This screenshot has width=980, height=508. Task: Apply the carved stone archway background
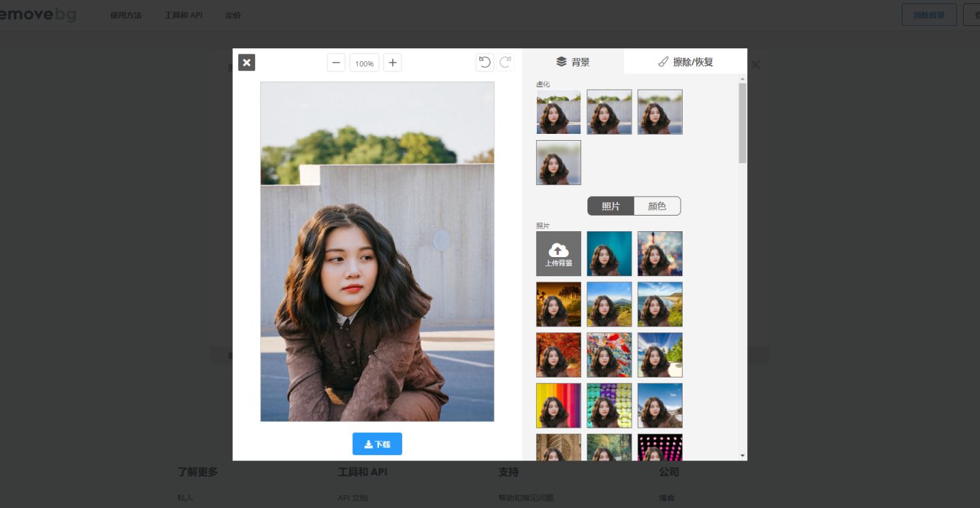click(x=559, y=447)
